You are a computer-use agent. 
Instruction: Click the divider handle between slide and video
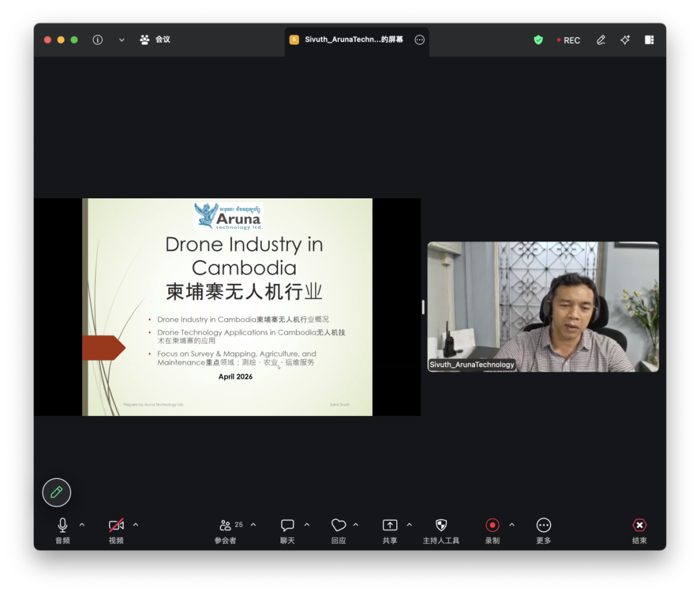[x=423, y=307]
